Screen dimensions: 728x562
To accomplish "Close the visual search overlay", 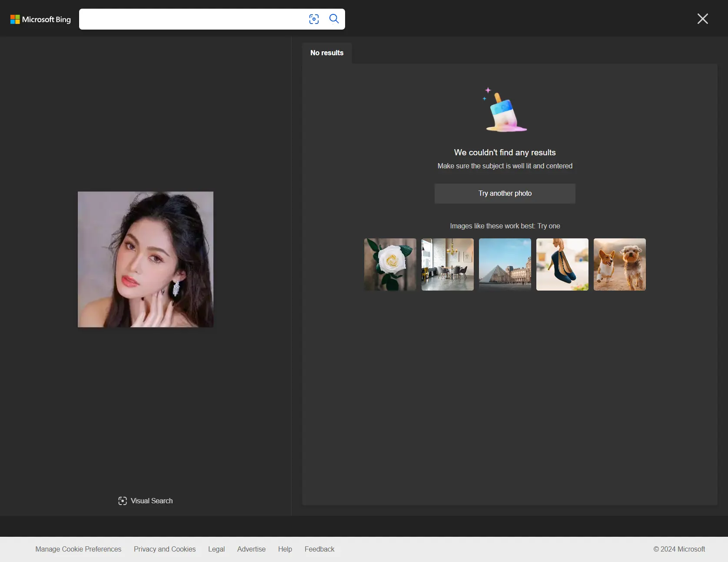I will coord(702,19).
